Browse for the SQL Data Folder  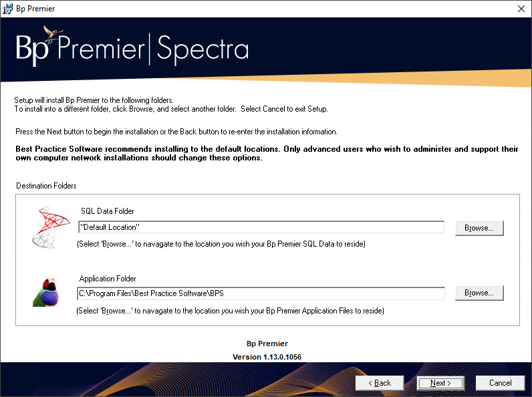[x=479, y=228]
